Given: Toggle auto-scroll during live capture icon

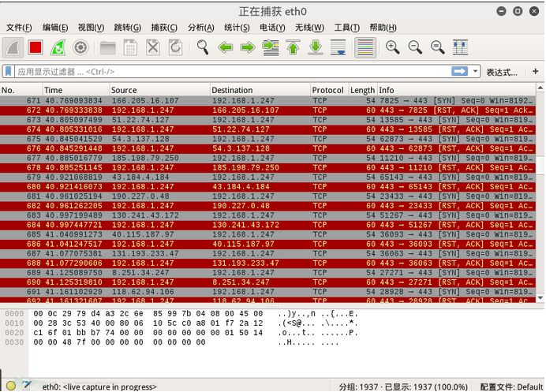Looking at the screenshot, I should (338, 47).
